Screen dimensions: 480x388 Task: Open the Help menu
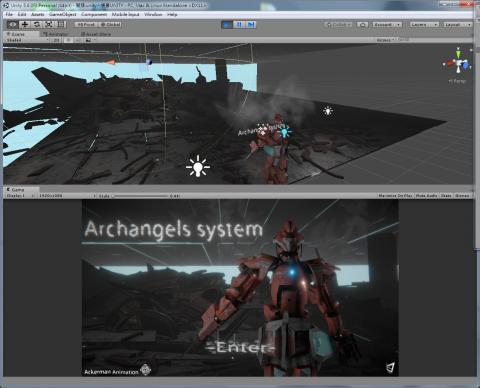coord(172,14)
